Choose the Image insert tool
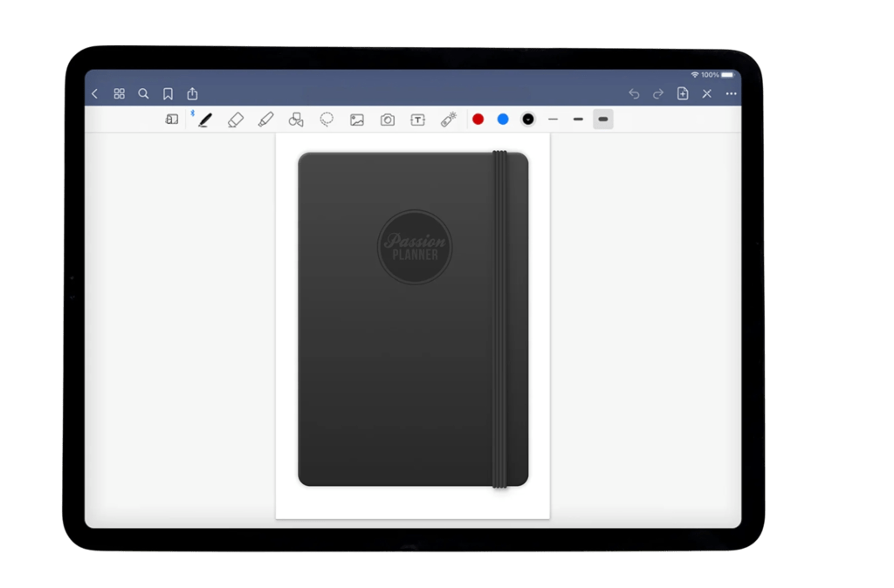This screenshot has width=894, height=588. pos(357,120)
